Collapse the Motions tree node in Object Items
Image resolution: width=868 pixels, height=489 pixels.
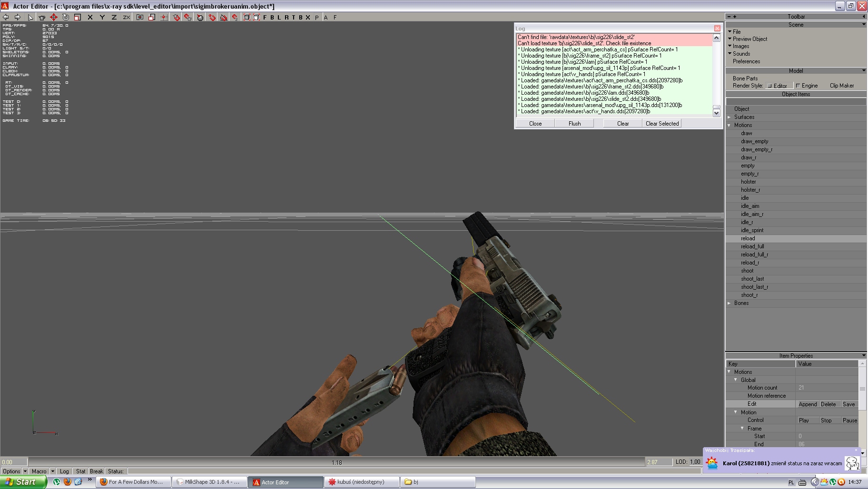pyautogui.click(x=729, y=125)
